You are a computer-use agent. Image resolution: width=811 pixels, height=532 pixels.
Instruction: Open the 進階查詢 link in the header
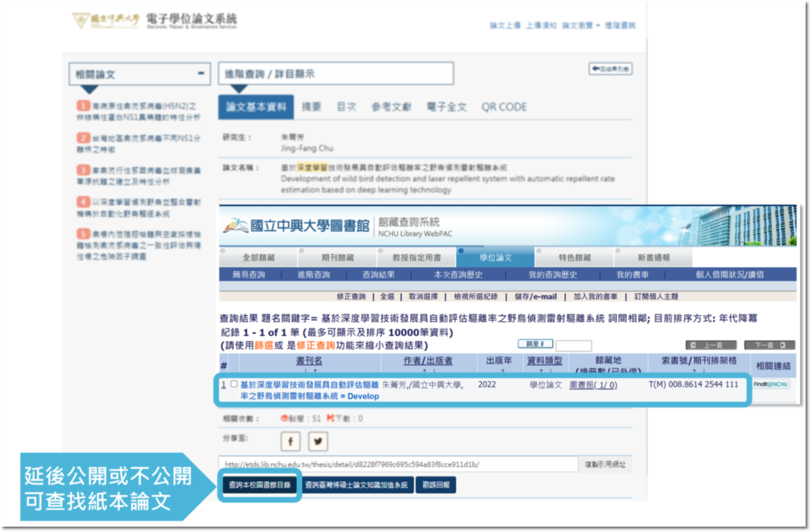coord(620,26)
